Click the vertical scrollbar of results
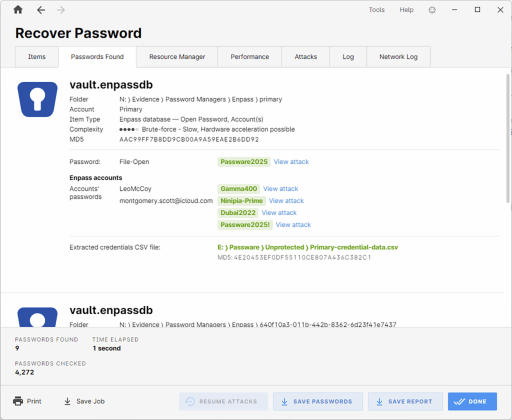The image size is (512, 420). click(508, 138)
